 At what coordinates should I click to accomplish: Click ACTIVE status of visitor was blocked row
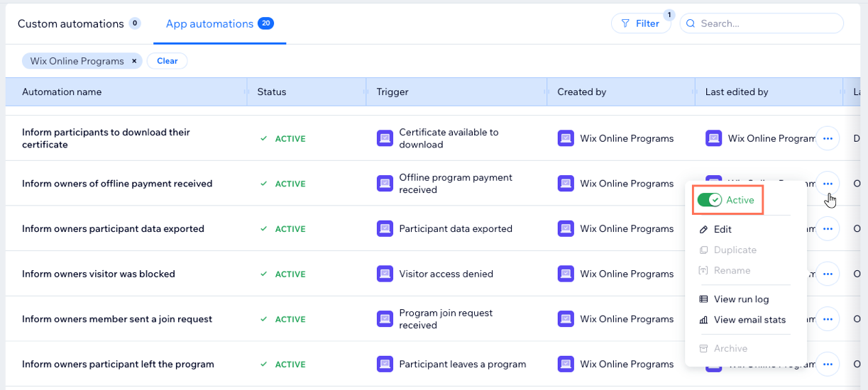pyautogui.click(x=283, y=274)
